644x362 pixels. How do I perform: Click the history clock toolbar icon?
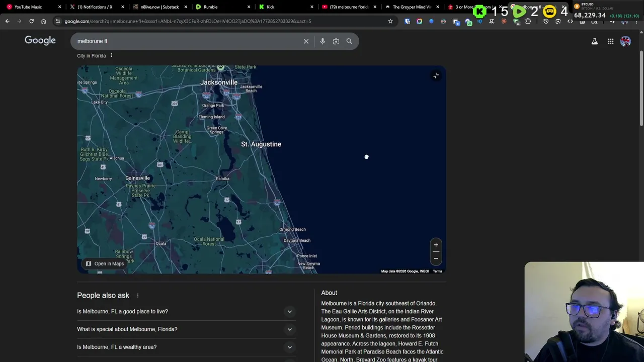click(546, 21)
